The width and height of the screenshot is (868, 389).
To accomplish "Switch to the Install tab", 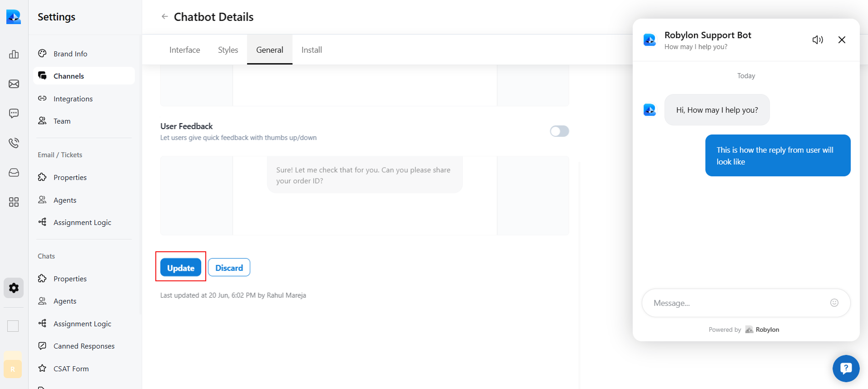I will click(x=311, y=50).
